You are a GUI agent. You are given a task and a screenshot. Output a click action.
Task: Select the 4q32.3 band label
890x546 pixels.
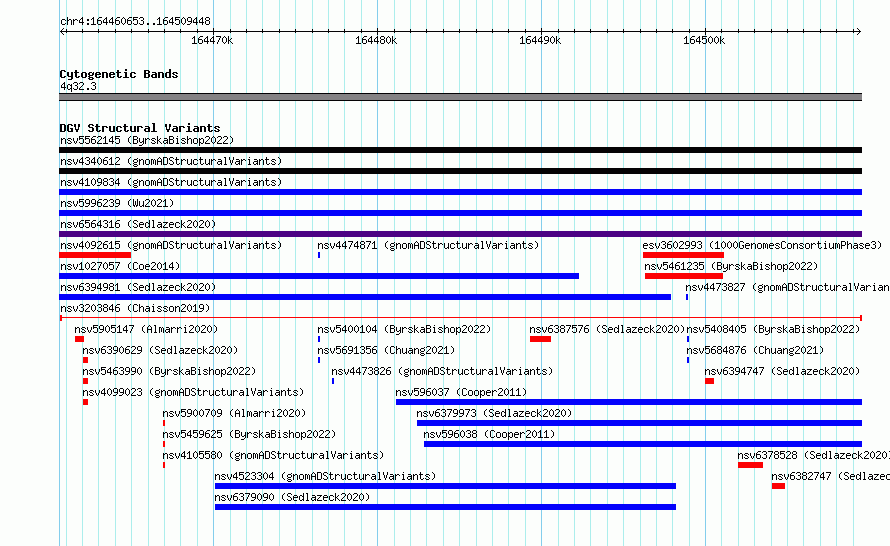pyautogui.click(x=78, y=86)
